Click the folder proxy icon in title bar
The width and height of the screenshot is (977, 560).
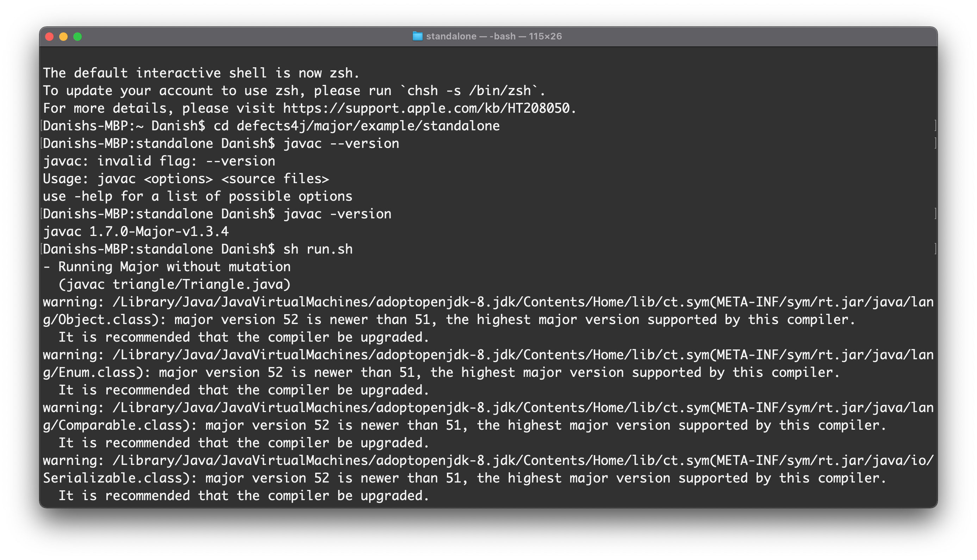(418, 36)
